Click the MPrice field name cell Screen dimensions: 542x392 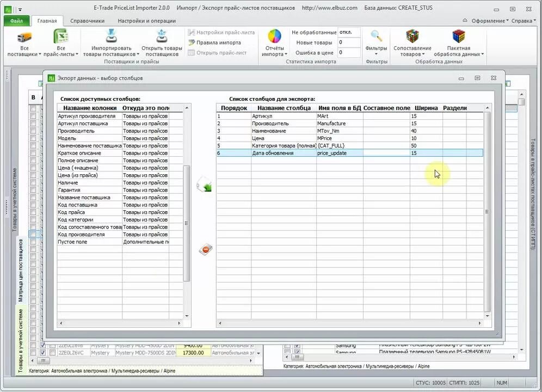pyautogui.click(x=340, y=138)
